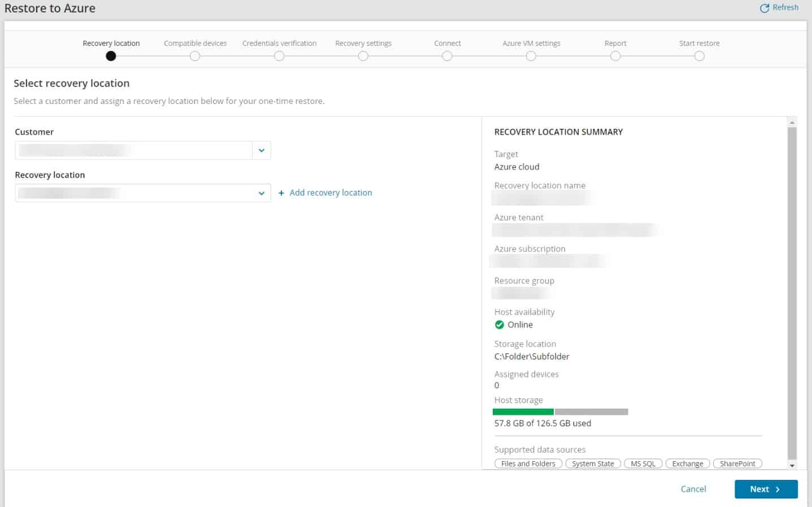The height and width of the screenshot is (507, 812).
Task: Select the Azure VM settings step circle
Action: click(531, 56)
